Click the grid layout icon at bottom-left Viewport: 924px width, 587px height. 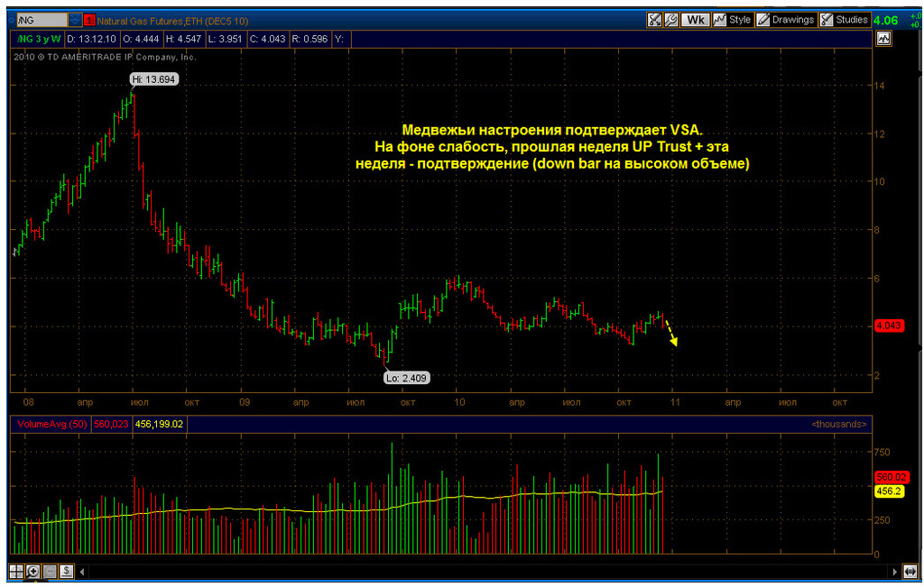(16, 571)
